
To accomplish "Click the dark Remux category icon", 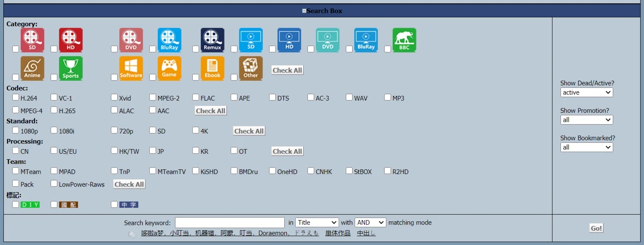I will click(213, 40).
